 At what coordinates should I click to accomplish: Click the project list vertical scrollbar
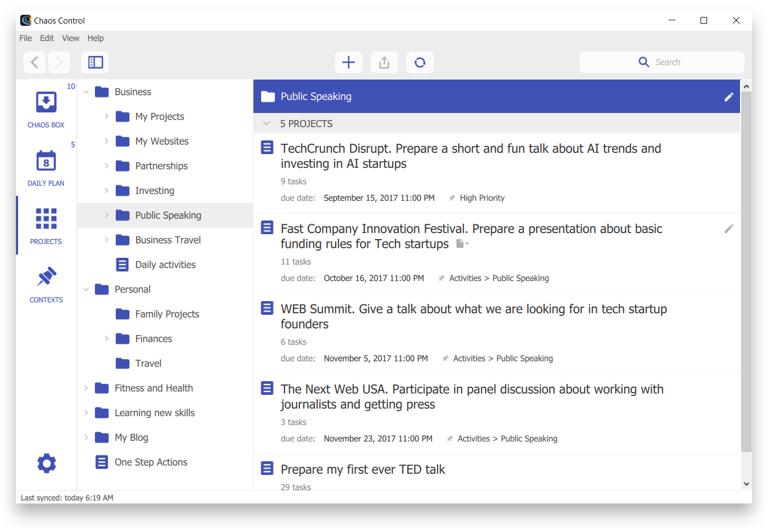[x=746, y=274]
